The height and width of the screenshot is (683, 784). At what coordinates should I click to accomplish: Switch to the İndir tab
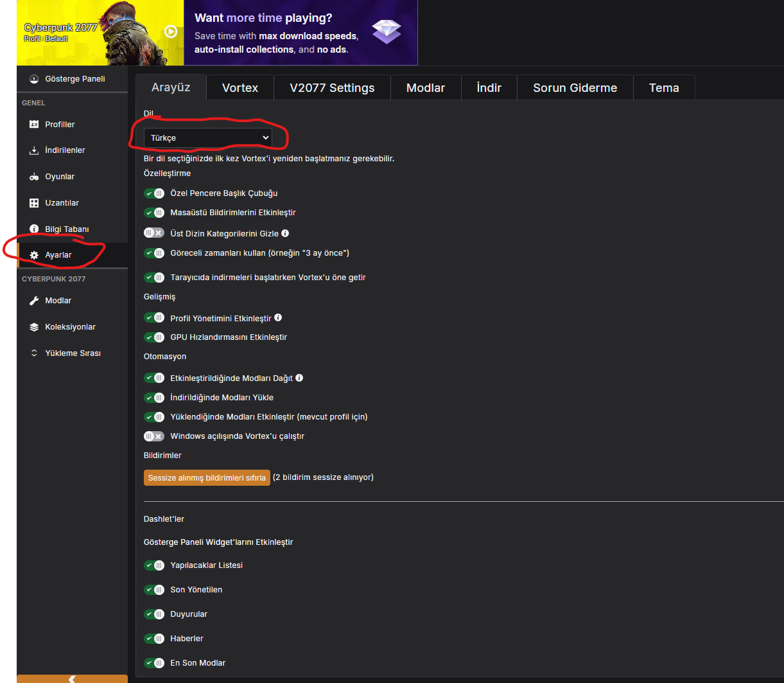489,88
